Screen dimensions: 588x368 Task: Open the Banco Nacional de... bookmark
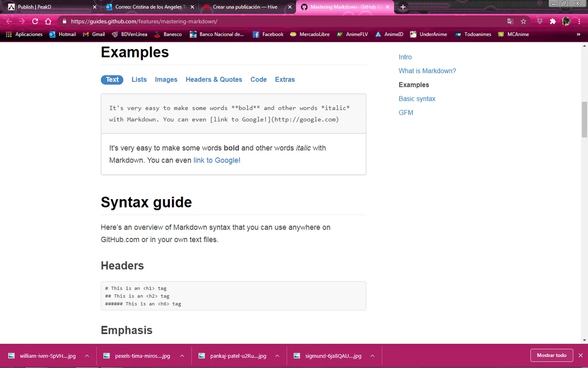217,34
